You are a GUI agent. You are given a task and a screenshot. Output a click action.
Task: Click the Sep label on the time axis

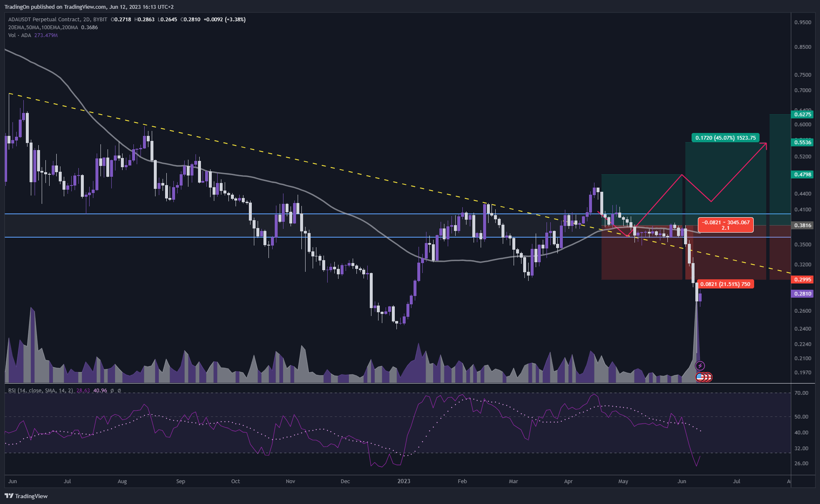(181, 481)
